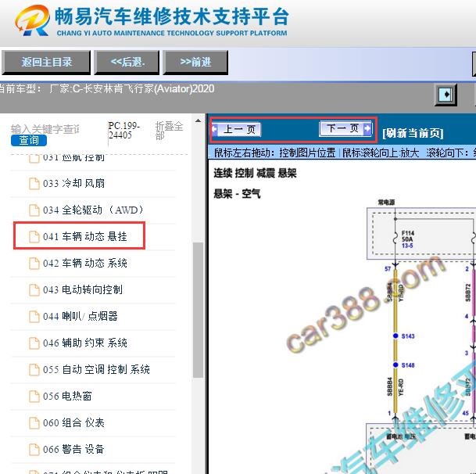
Task: Click the blue 查询 search button
Action: 29,140
